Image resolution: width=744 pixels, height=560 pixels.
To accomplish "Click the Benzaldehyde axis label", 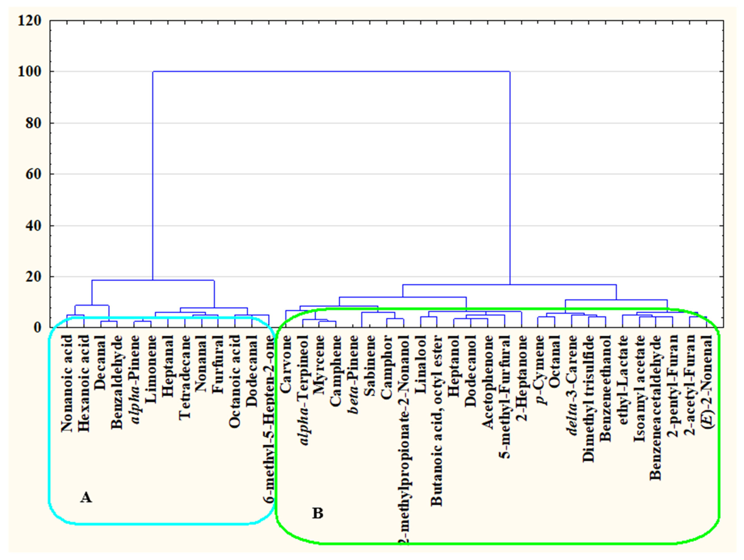I will 117,382.
